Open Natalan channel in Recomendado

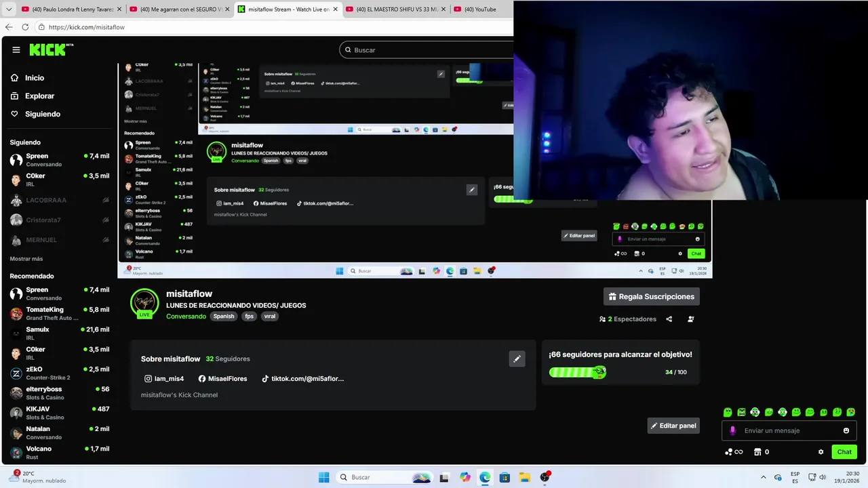tap(60, 432)
